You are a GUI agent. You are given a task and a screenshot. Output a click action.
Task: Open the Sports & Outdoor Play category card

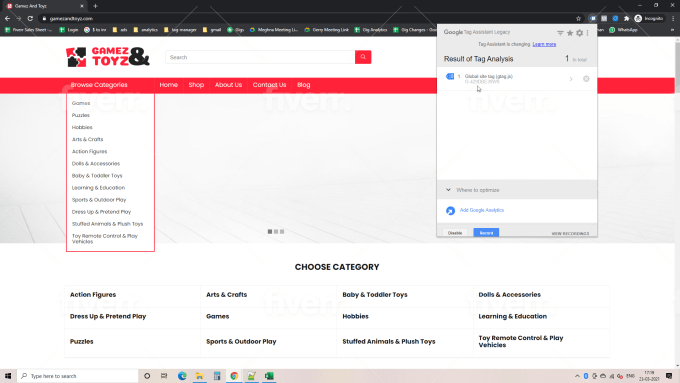pyautogui.click(x=241, y=342)
